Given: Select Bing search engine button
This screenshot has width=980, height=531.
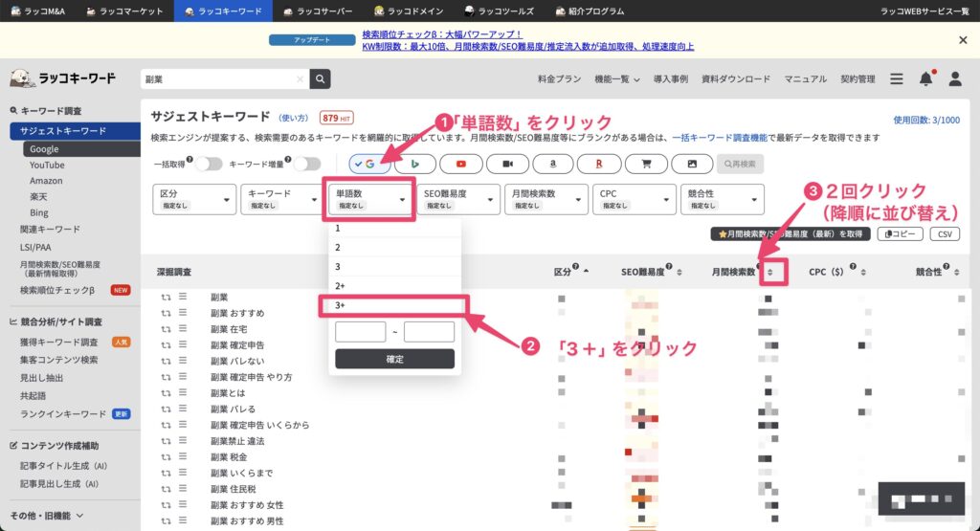Looking at the screenshot, I should point(415,164).
